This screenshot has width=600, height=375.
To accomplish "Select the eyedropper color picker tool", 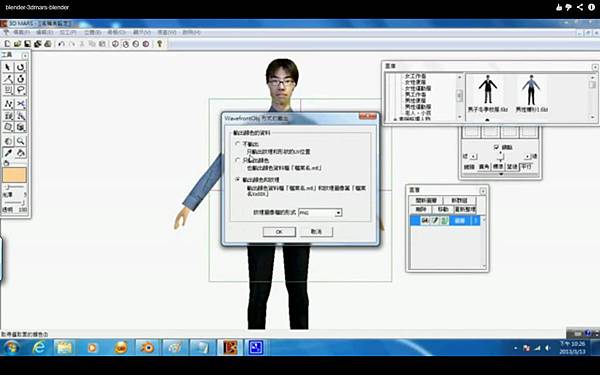I will [8, 153].
